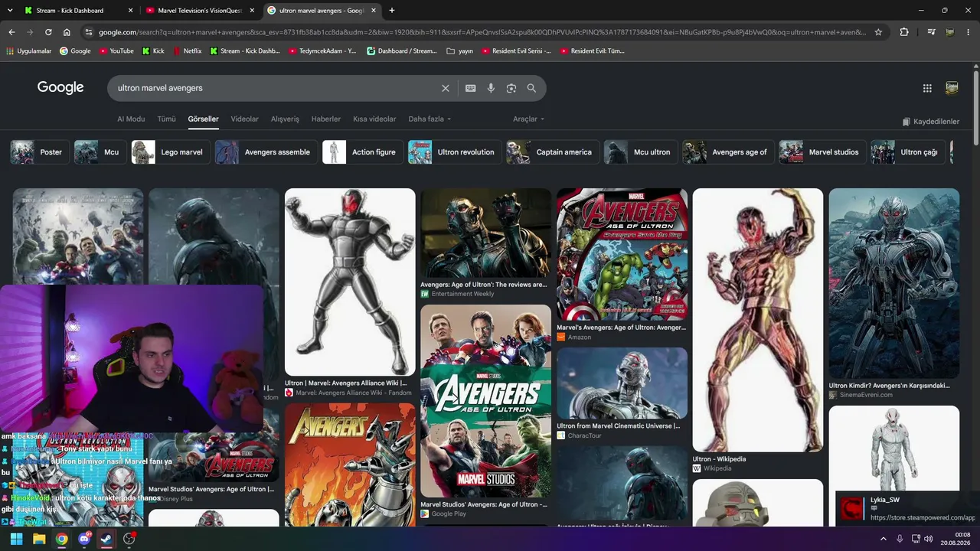Open the Entertainment Weekly Ultron image
Screen dimensions: 980x551
(x=485, y=233)
